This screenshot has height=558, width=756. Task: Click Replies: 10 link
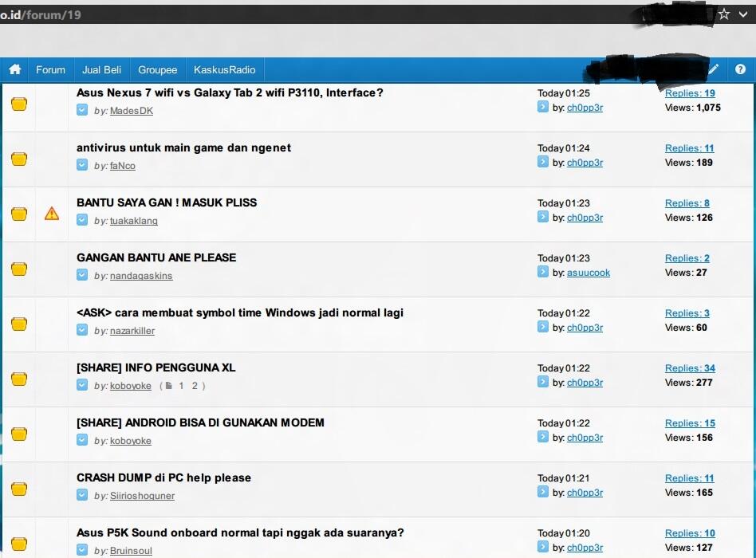[x=690, y=533]
